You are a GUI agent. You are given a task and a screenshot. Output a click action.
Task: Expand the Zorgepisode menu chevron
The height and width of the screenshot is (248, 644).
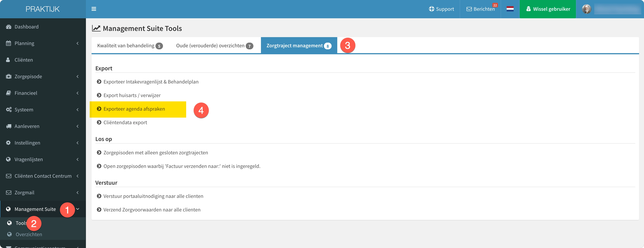pos(77,77)
